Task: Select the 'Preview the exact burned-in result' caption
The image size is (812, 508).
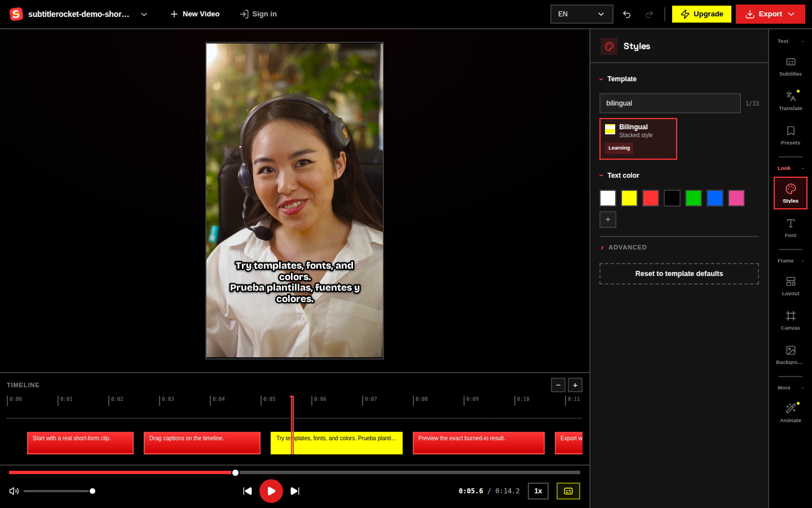Action: click(479, 443)
